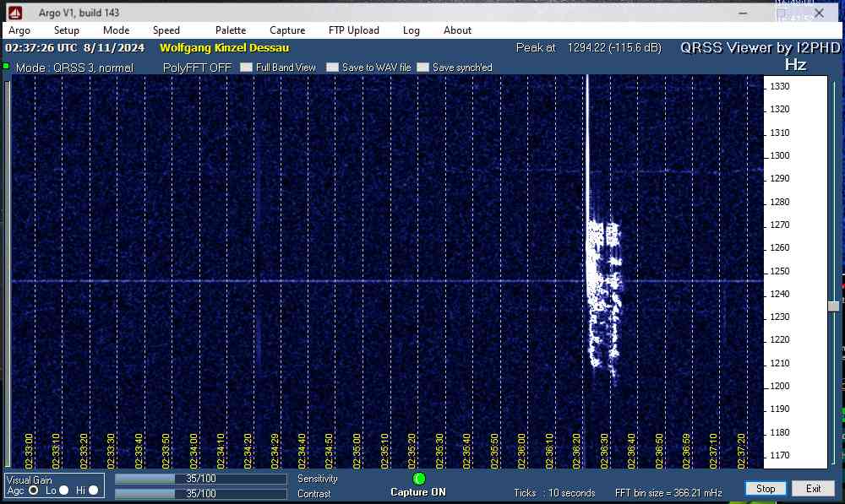Click the PolyFFT OFF label
The width and height of the screenshot is (845, 504).
pyautogui.click(x=197, y=68)
